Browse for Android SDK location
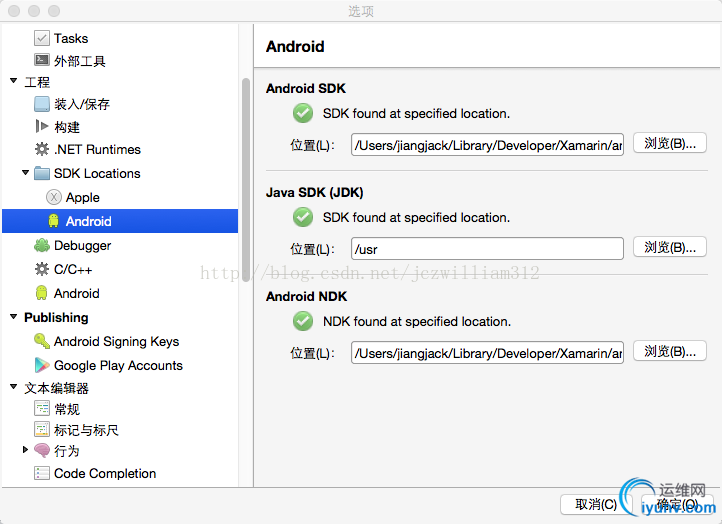Image resolution: width=722 pixels, height=524 pixels. [670, 144]
